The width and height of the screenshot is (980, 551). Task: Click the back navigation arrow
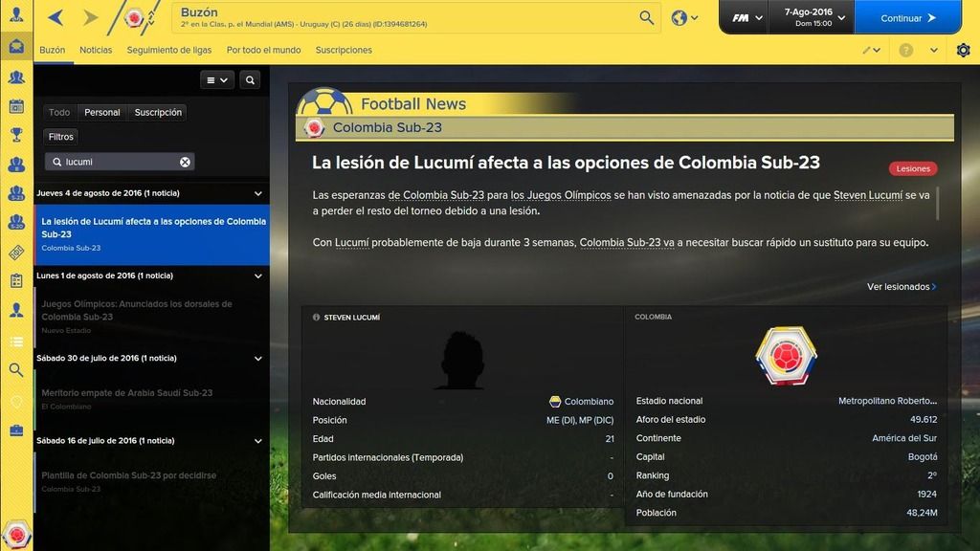(x=56, y=17)
